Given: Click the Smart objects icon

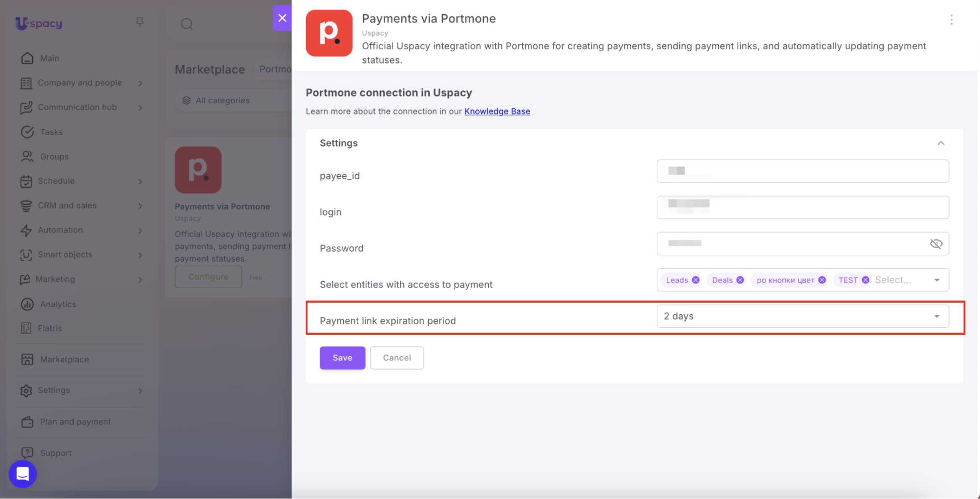Looking at the screenshot, I should 26,255.
